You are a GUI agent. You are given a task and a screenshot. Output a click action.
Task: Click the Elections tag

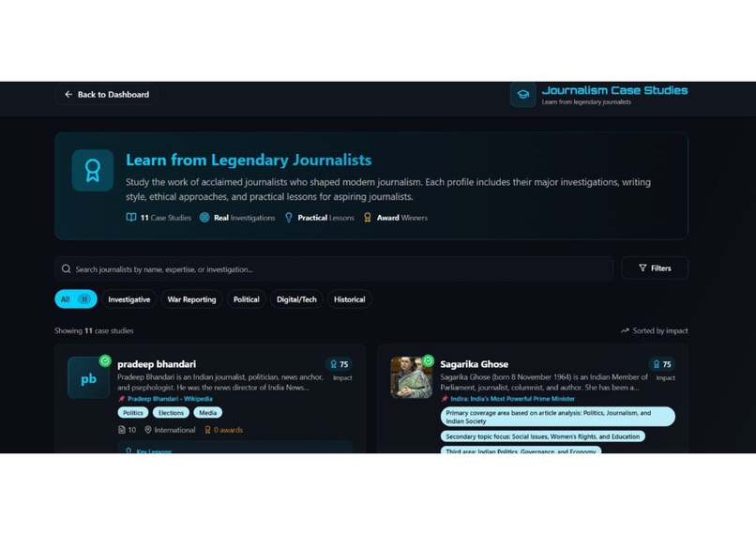(171, 412)
